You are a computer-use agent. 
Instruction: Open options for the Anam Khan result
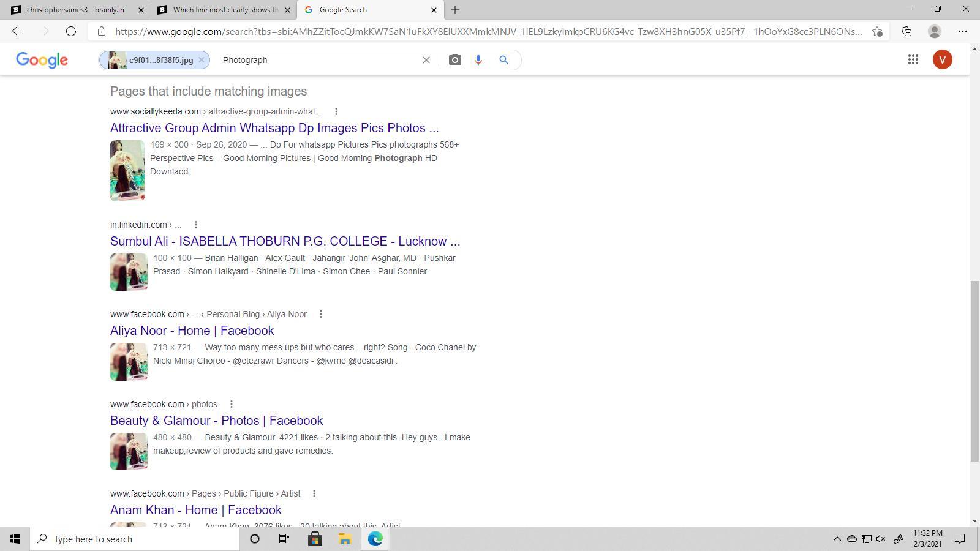(314, 493)
